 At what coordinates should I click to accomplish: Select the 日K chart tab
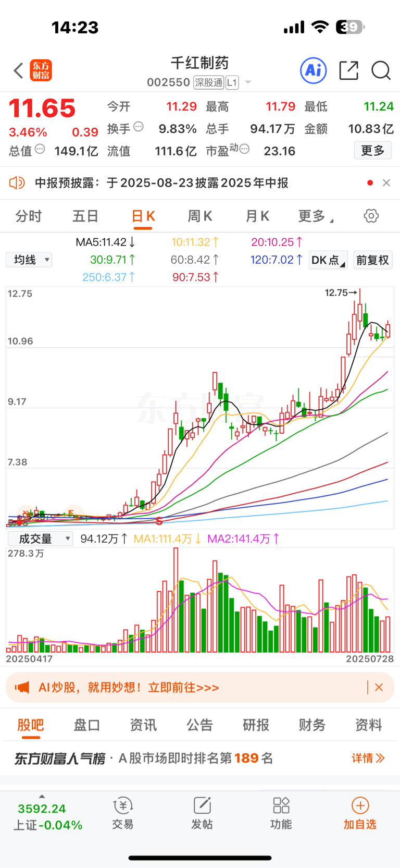click(x=143, y=216)
